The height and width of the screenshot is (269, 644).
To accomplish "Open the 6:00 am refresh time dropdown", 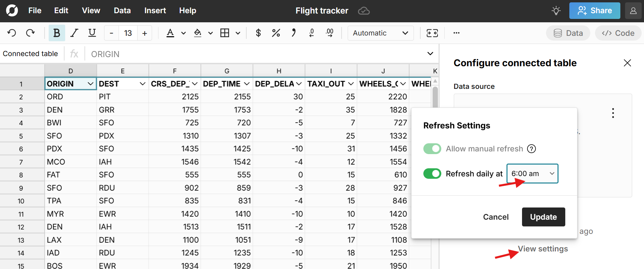I will 532,174.
